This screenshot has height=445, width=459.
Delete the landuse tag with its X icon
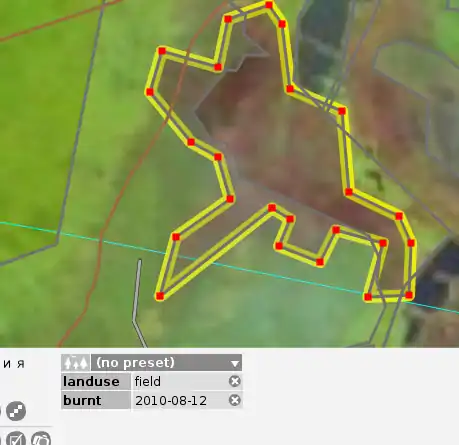pos(235,381)
